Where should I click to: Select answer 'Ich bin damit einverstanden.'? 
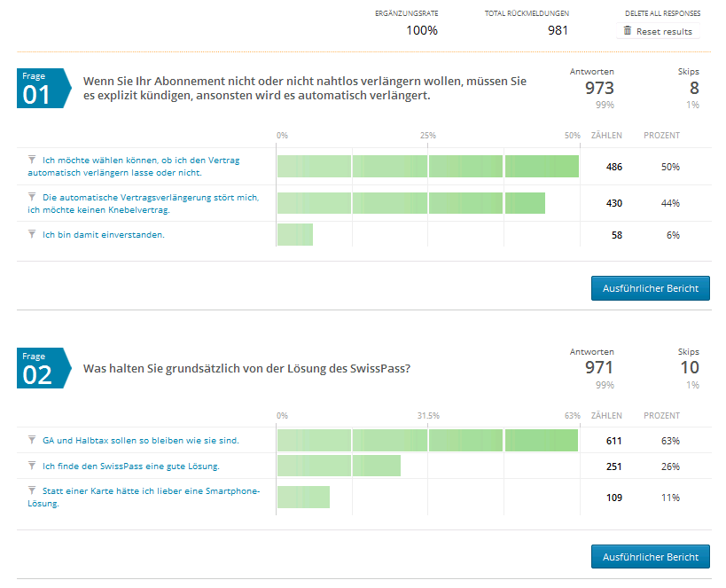103,234
